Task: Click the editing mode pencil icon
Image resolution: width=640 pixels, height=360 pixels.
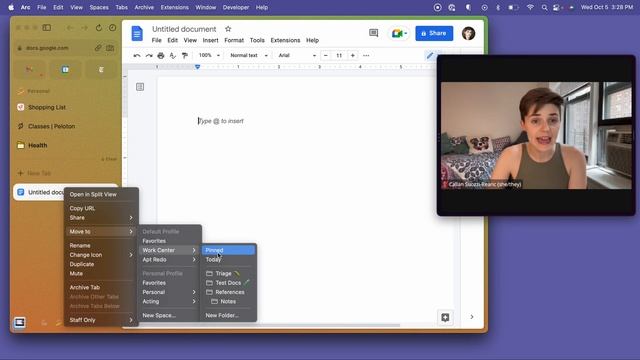Action: [x=429, y=56]
